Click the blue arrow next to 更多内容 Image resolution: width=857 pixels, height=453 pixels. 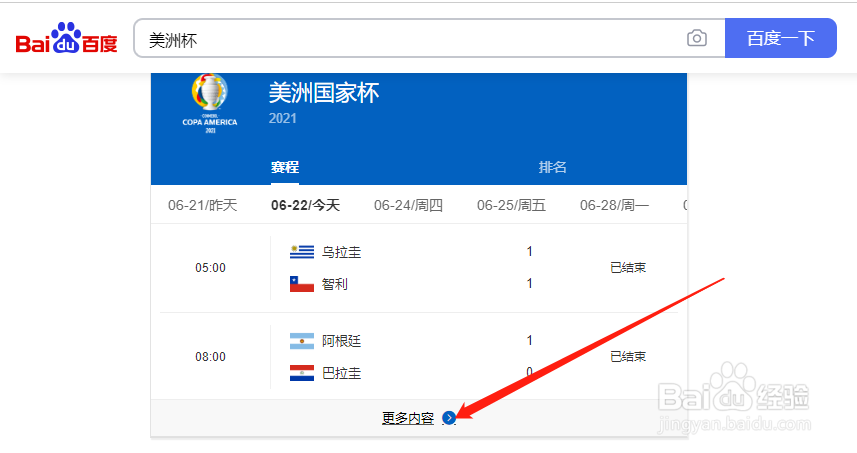tap(449, 418)
